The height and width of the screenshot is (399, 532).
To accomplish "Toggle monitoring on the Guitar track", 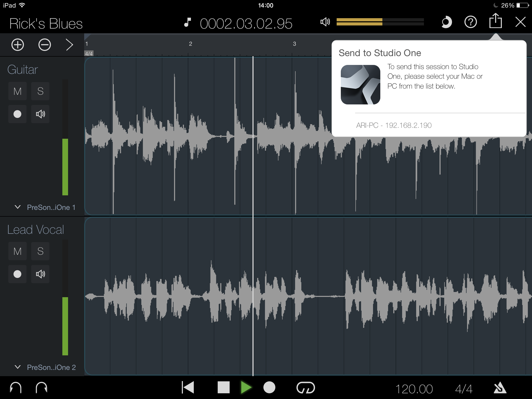I will [40, 114].
